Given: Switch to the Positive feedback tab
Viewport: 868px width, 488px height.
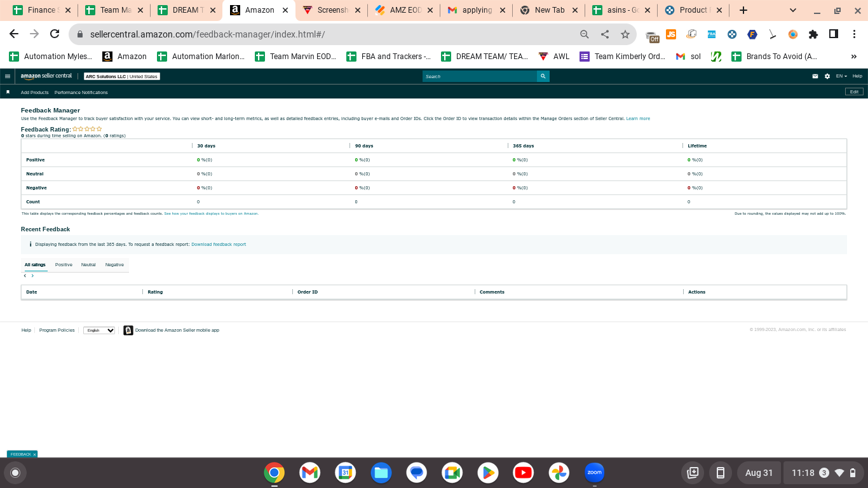Looking at the screenshot, I should (64, 265).
